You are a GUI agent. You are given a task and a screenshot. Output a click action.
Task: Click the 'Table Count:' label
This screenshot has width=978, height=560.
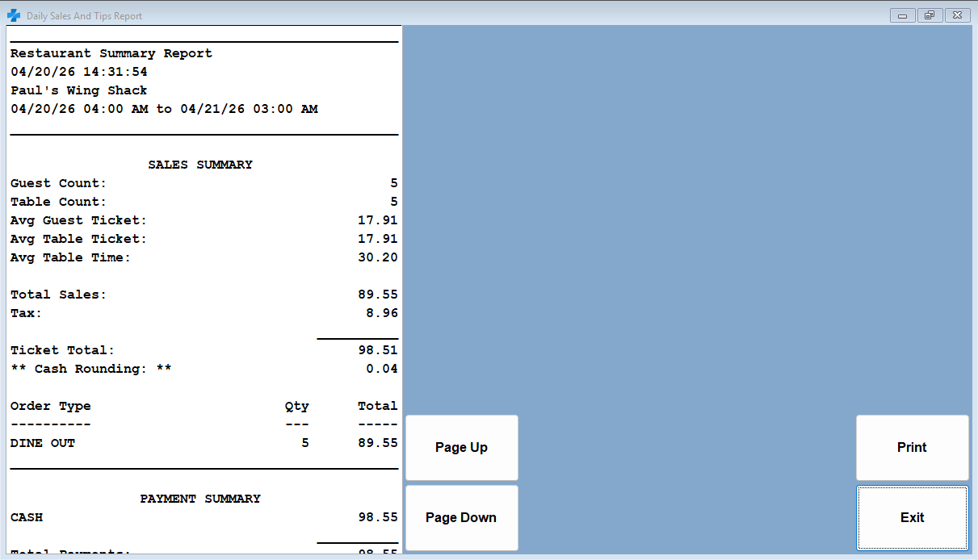click(x=58, y=202)
